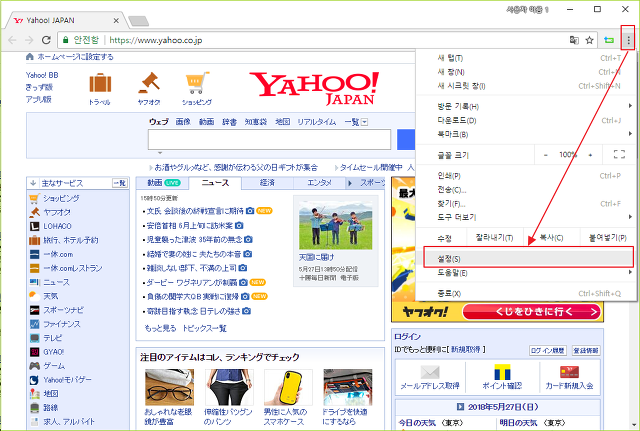Image resolution: width=640 pixels, height=431 pixels.
Task: Open the violin players news thumbnail
Action: click(x=336, y=225)
